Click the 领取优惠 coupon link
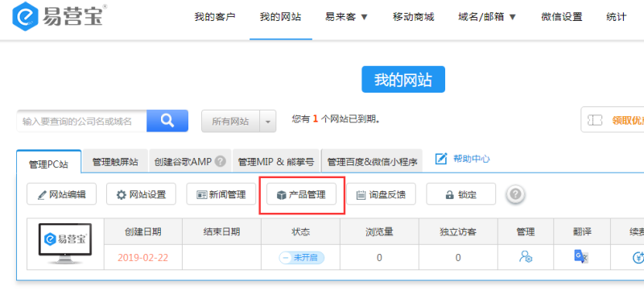 click(x=628, y=120)
